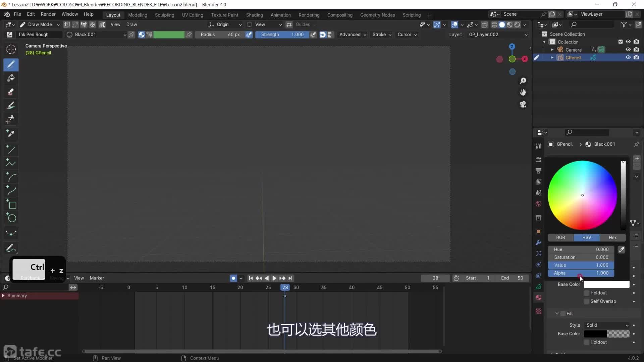Viewport: 644px width, 362px height.
Task: Select the Fill bucket tool
Action: click(x=11, y=78)
